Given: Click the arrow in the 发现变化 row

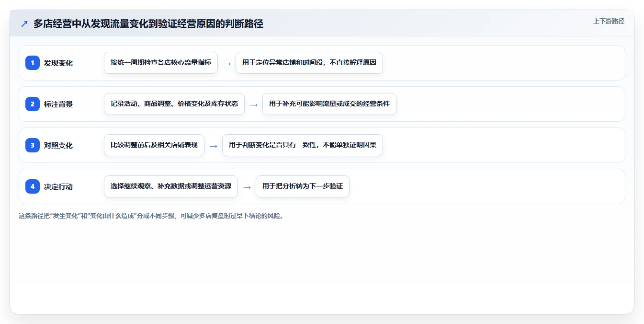Looking at the screenshot, I should (227, 63).
